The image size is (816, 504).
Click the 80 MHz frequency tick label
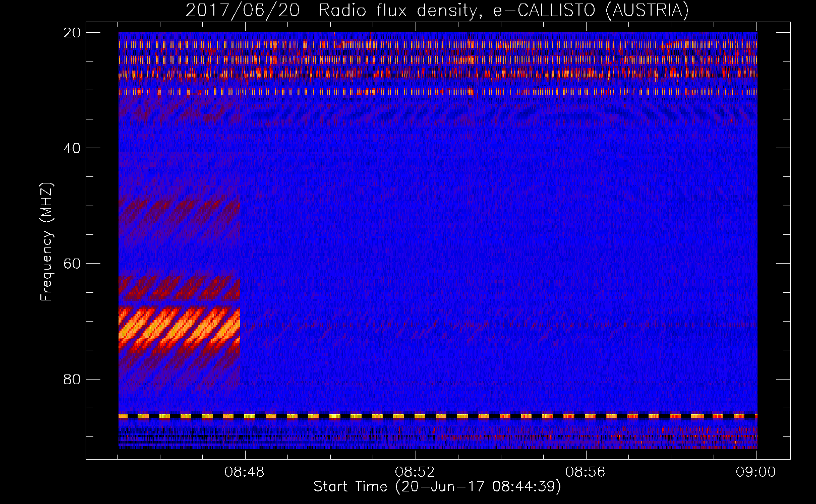coord(72,379)
